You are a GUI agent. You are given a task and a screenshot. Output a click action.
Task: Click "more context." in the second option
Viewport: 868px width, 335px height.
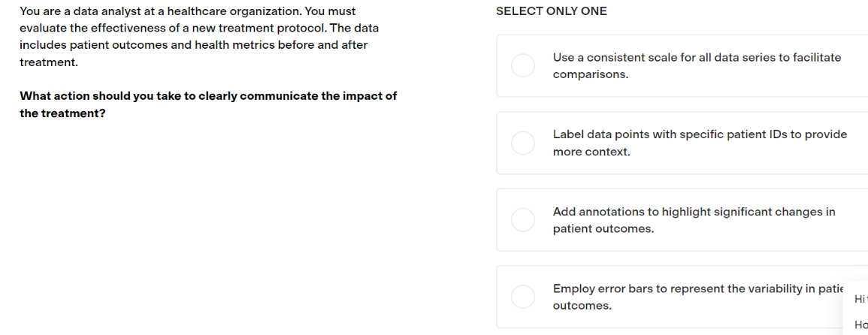(591, 151)
